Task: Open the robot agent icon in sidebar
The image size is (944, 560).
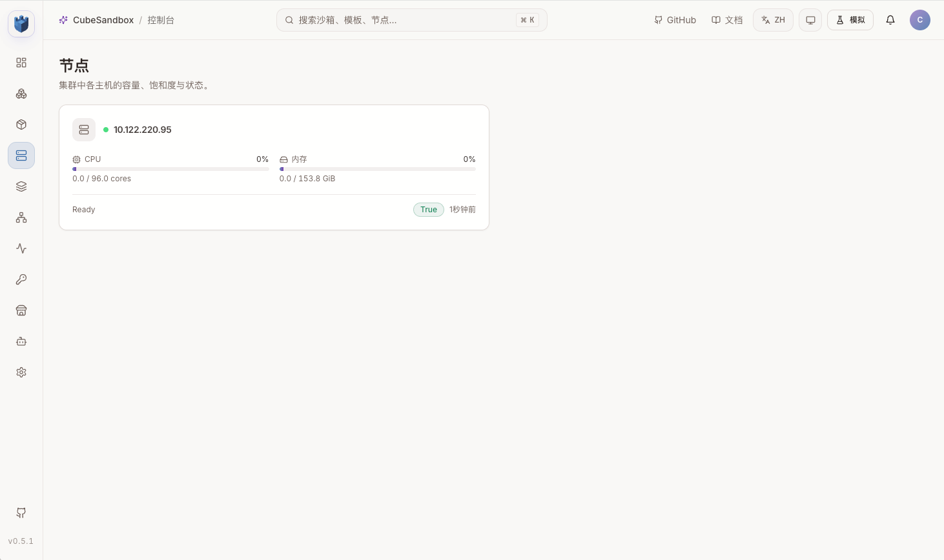Action: 21,341
